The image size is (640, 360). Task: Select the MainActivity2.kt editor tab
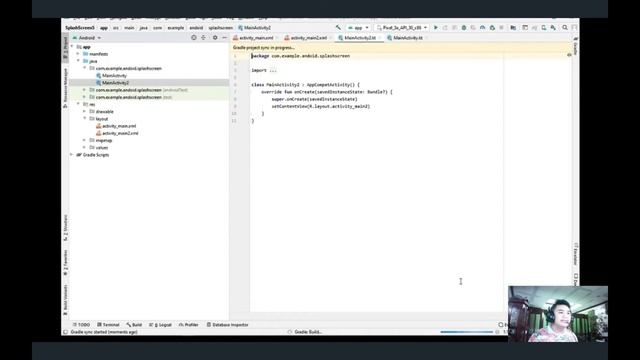tap(360, 38)
